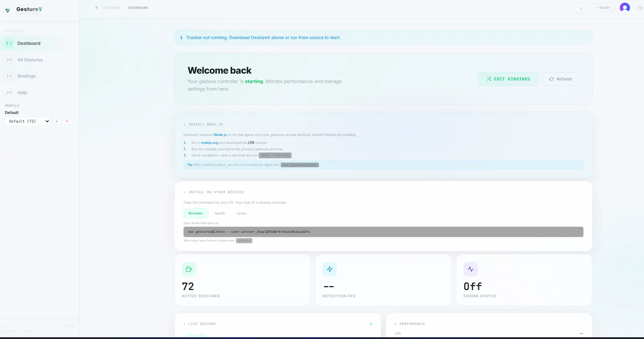Click the green 'starting' status word
Image resolution: width=644 pixels, height=339 pixels.
click(x=254, y=81)
